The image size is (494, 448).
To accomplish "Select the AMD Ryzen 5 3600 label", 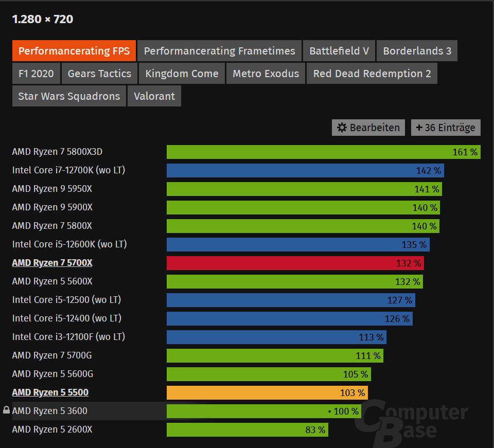I will (50, 411).
